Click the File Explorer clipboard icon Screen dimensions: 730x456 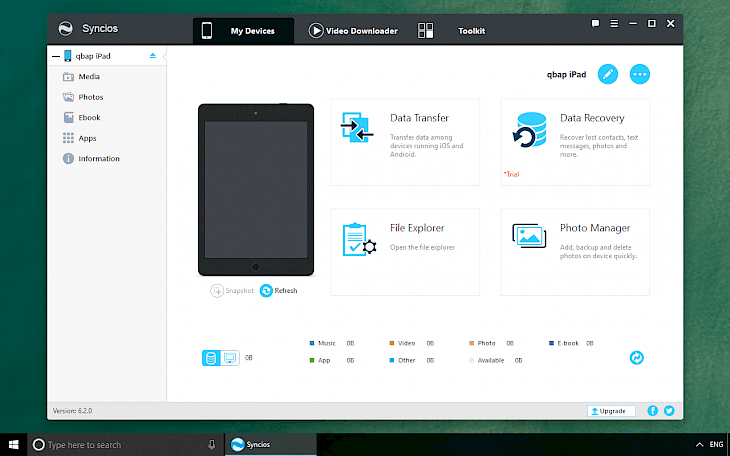point(359,239)
